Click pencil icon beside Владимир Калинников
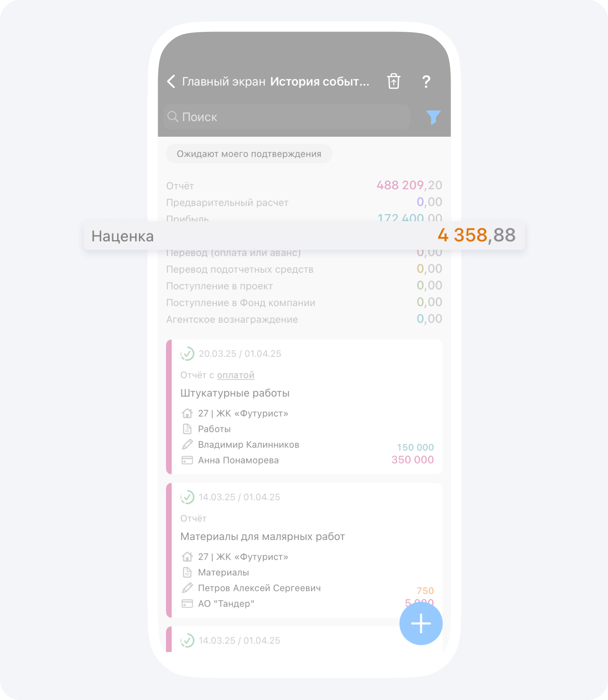This screenshot has width=608, height=700. coord(187,444)
